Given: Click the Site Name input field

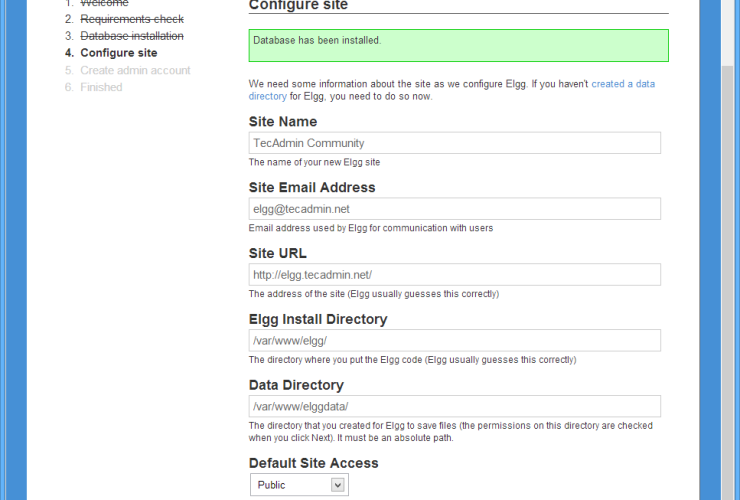Looking at the screenshot, I should 454,143.
